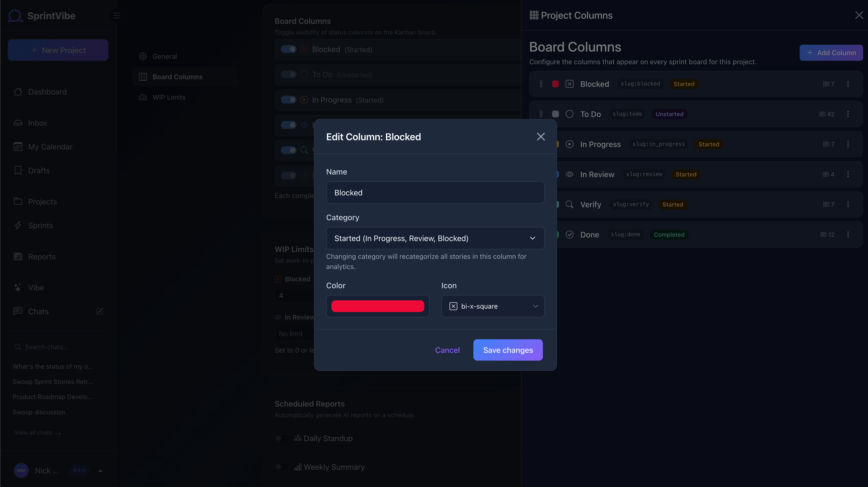Screen dimensions: 868x487
Task: Follow the View all chats link
Action: pyautogui.click(x=38, y=432)
